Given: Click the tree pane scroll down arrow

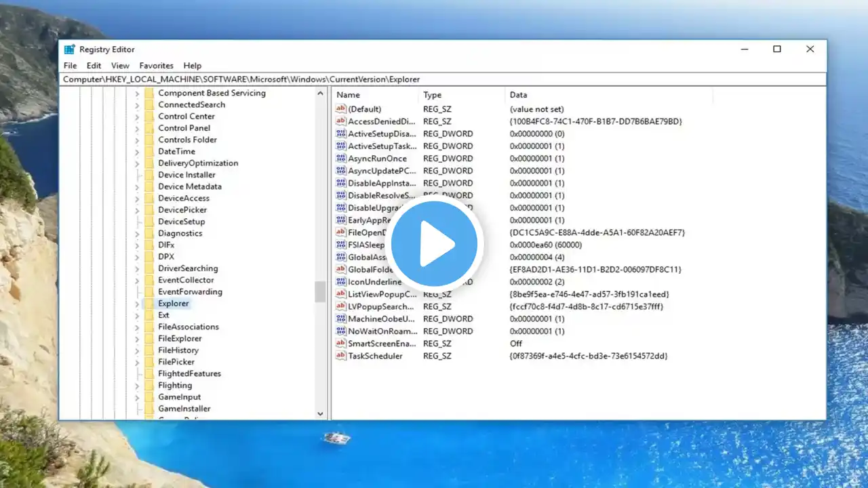Looking at the screenshot, I should coord(321,413).
